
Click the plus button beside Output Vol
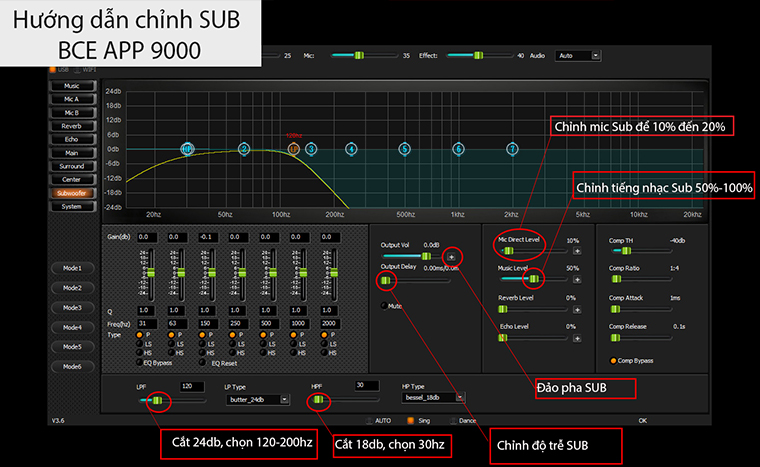[x=451, y=257]
